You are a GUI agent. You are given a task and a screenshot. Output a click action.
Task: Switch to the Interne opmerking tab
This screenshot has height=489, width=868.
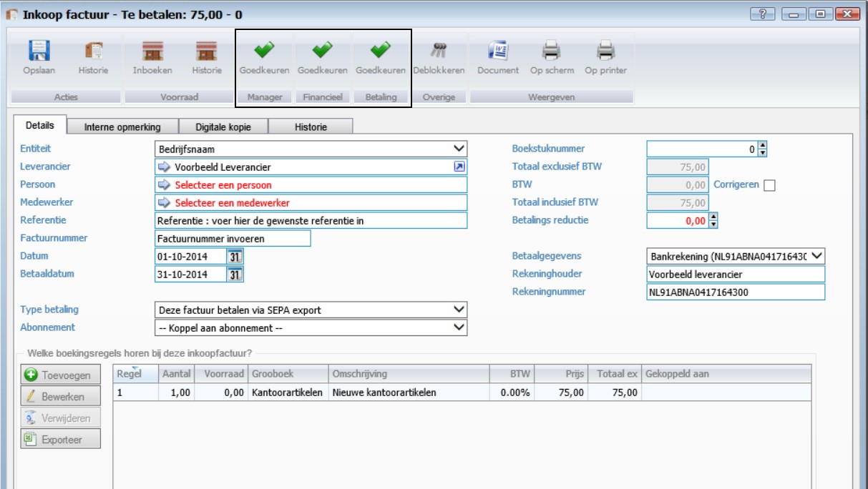[122, 127]
